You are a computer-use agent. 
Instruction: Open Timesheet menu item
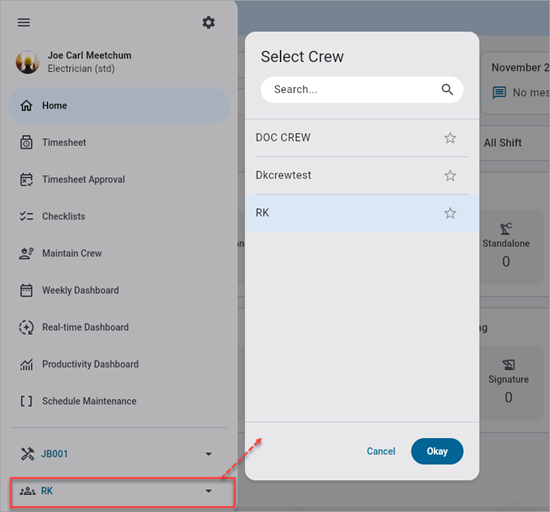119,142
